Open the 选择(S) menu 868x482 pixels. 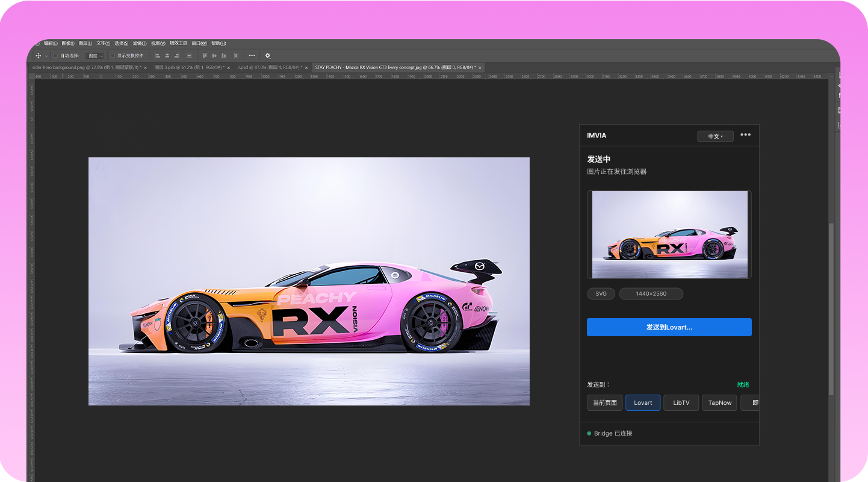pyautogui.click(x=122, y=43)
